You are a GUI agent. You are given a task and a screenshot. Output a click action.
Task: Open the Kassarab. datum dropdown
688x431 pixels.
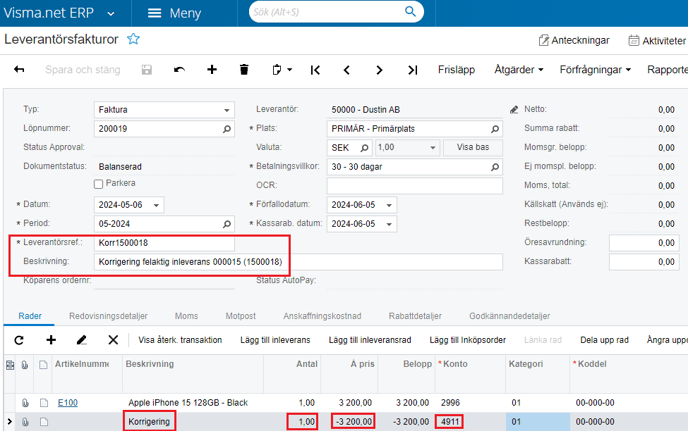click(x=389, y=224)
